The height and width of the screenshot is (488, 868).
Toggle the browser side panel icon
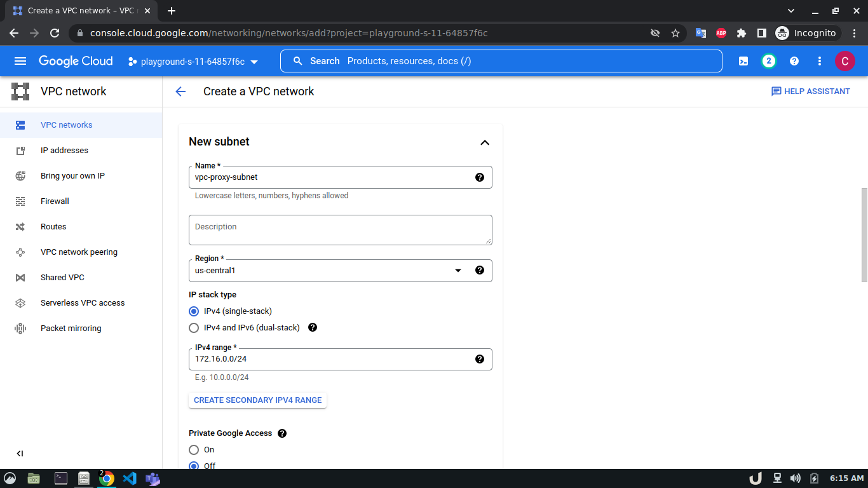point(762,33)
